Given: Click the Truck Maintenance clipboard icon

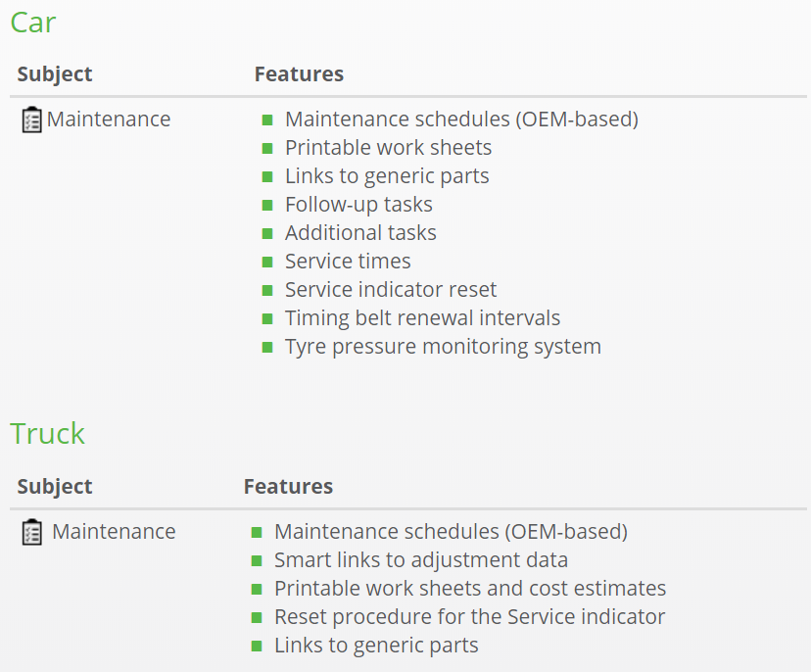Looking at the screenshot, I should click(31, 532).
